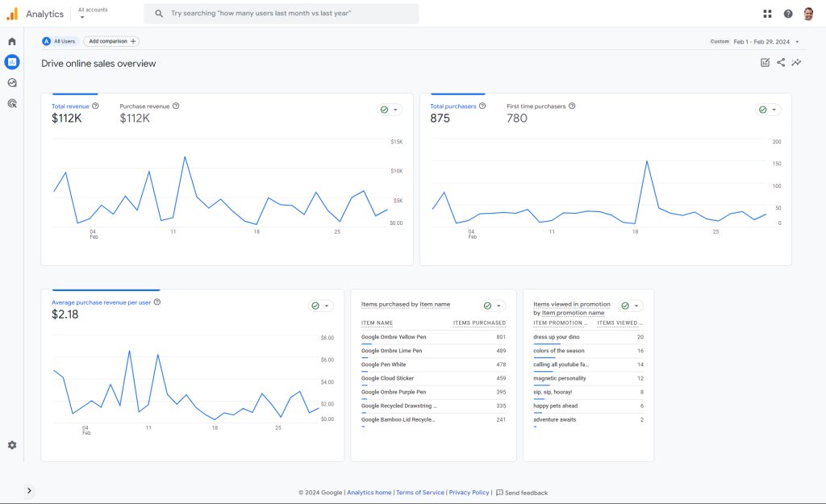Open Total purchasers card status dropdown
Viewport: 826px width, 504px height.
pyautogui.click(x=768, y=110)
